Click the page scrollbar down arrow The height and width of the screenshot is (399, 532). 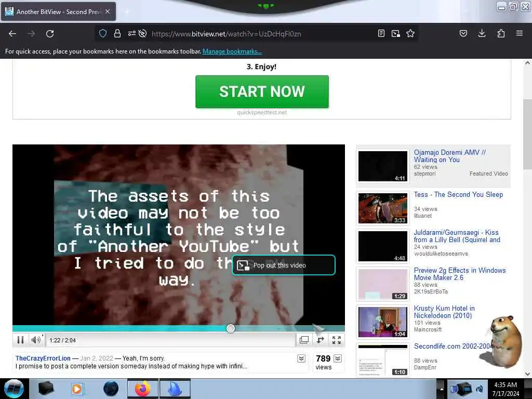click(527, 374)
